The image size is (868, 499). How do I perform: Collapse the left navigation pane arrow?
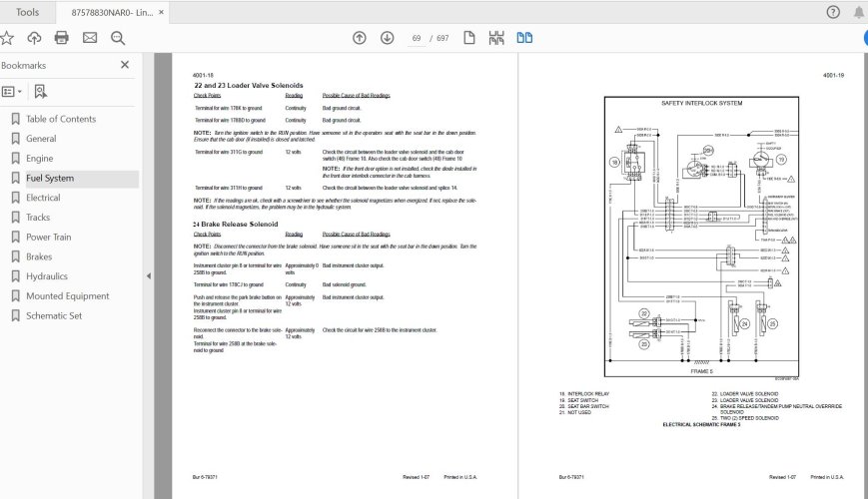[x=148, y=276]
